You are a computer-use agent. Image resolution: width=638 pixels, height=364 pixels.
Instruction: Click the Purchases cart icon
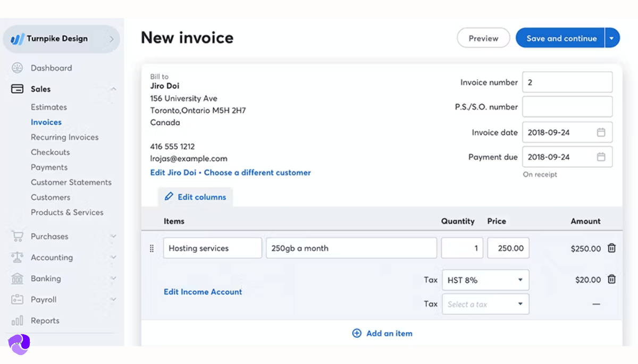point(18,236)
